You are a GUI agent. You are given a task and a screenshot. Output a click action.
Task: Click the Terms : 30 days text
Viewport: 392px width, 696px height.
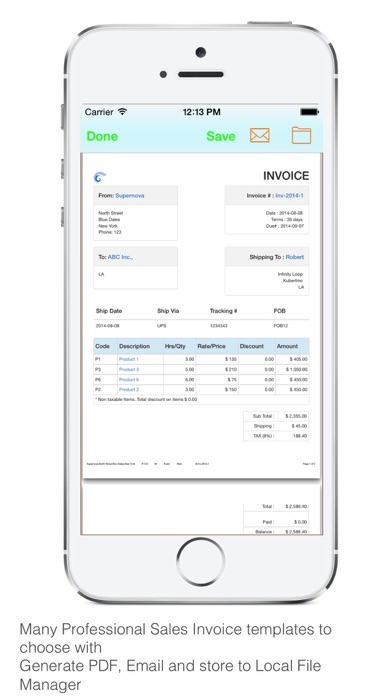(287, 220)
